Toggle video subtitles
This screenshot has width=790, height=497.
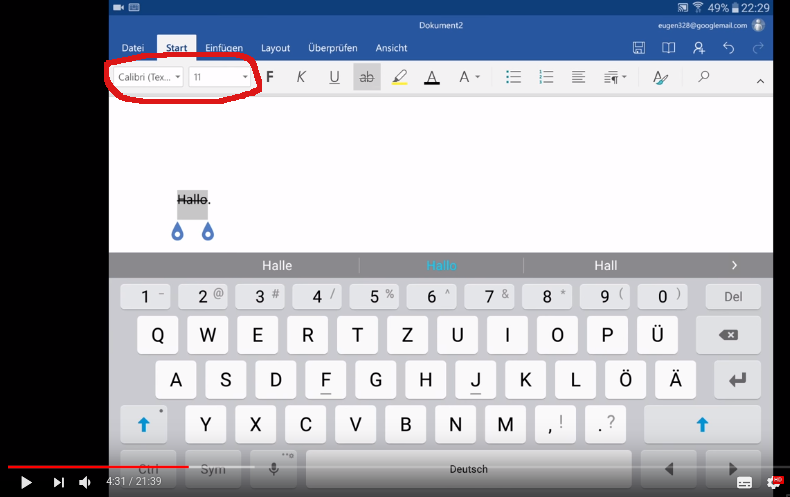(x=744, y=482)
